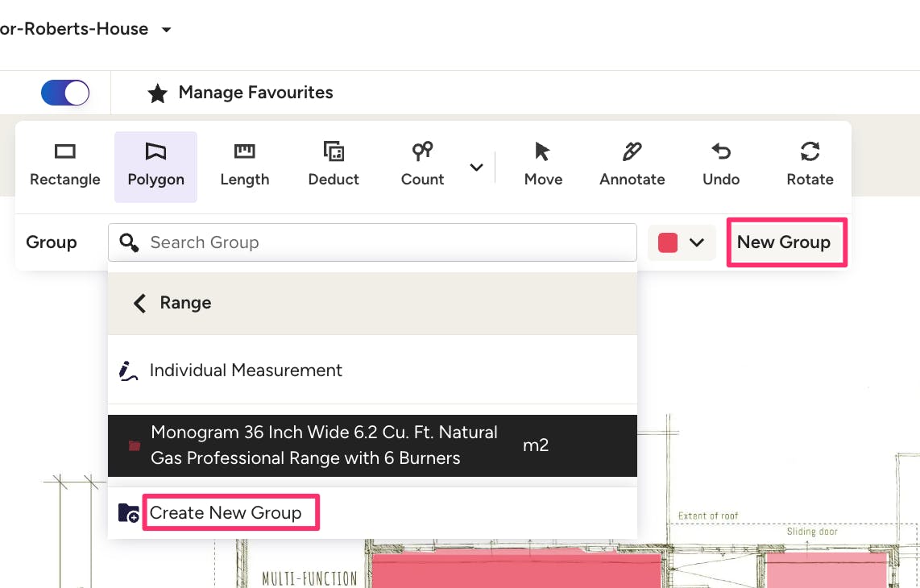Click the Extent of roof label on drawing
Image resolution: width=920 pixels, height=588 pixels.
click(708, 516)
